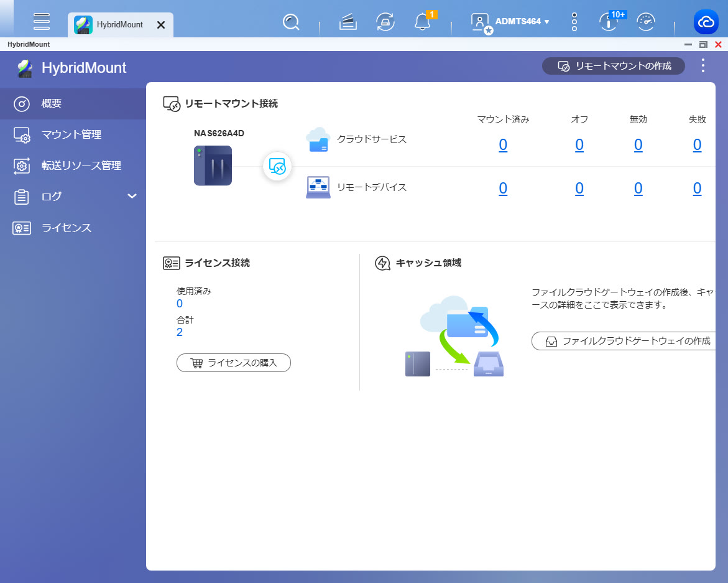Open the dashboard gauge icon
The width and height of the screenshot is (728, 583).
click(646, 22)
